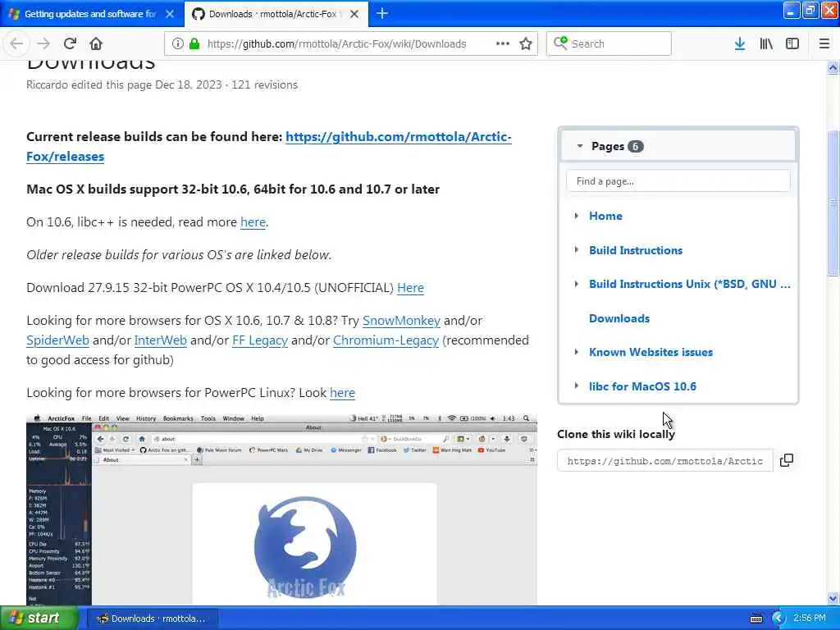Viewport: 840px width, 630px height.
Task: Open the Chromium-Legacy link
Action: click(386, 340)
